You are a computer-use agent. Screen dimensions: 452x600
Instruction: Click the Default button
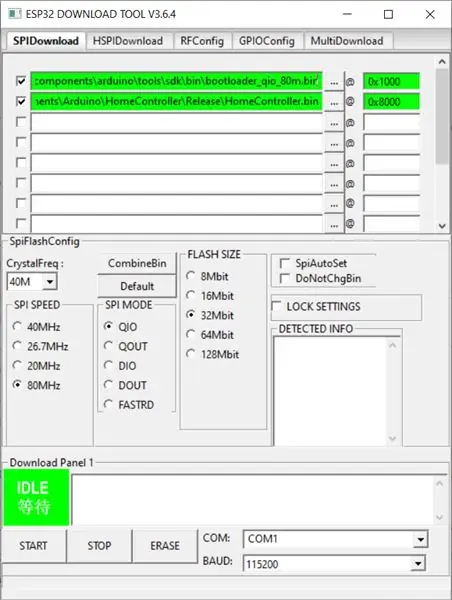tap(137, 286)
